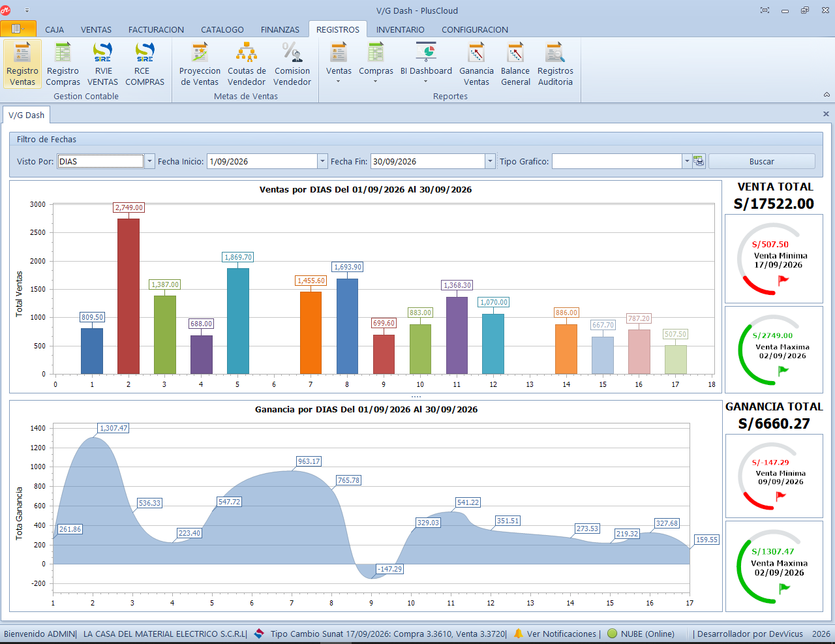Screen dimensions: 835x644
Task: Click the S/-147.29 minimum profit gauge
Action: pyautogui.click(x=774, y=476)
